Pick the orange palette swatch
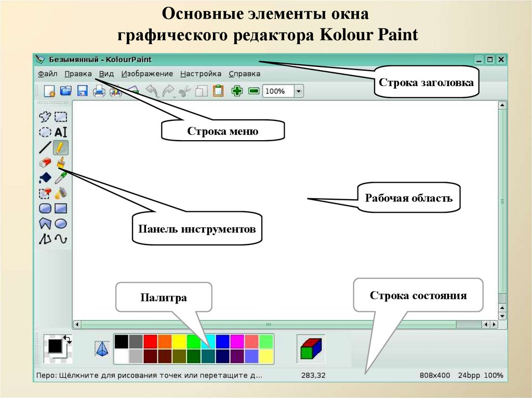This screenshot has width=532, height=398. coord(165,342)
